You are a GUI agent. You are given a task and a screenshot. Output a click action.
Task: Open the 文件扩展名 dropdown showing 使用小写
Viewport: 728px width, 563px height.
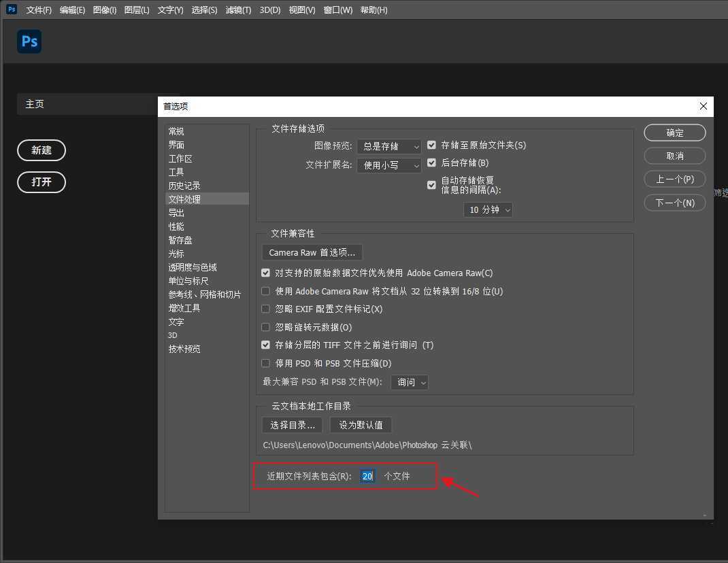point(388,165)
